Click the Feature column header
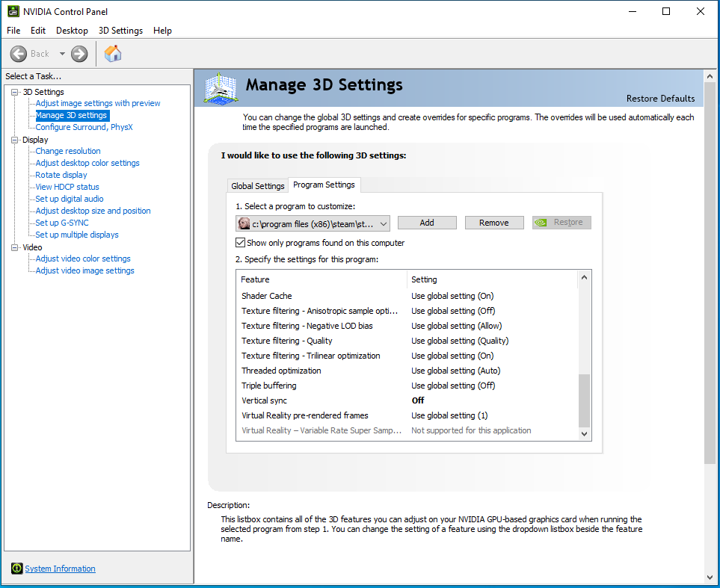Image resolution: width=720 pixels, height=588 pixels. pos(322,279)
